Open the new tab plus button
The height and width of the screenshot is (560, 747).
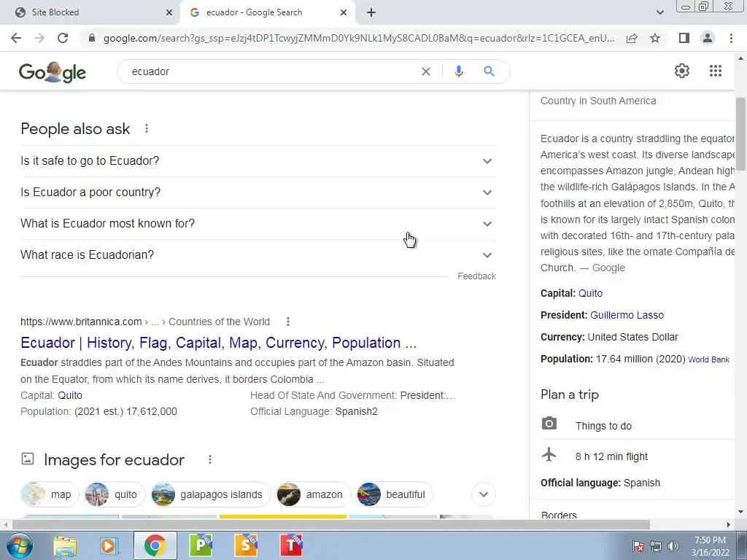371,12
